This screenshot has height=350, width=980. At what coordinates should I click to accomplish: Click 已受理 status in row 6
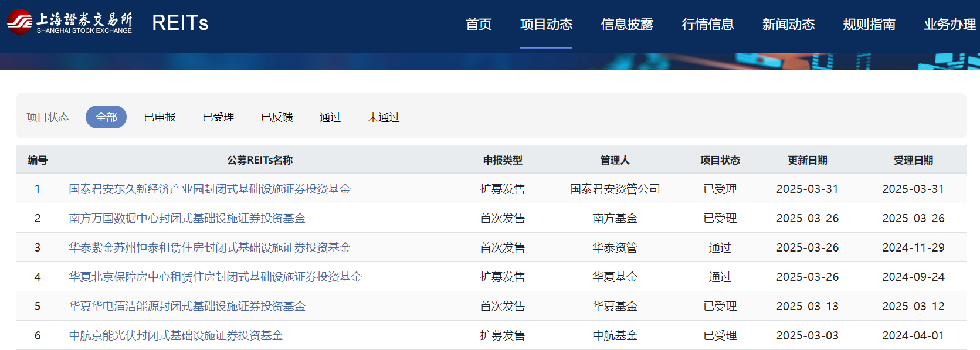[720, 335]
